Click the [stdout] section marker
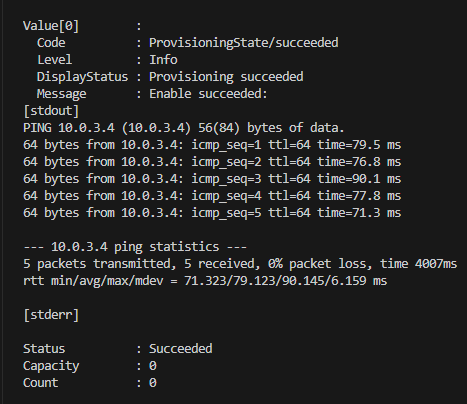 [x=51, y=111]
